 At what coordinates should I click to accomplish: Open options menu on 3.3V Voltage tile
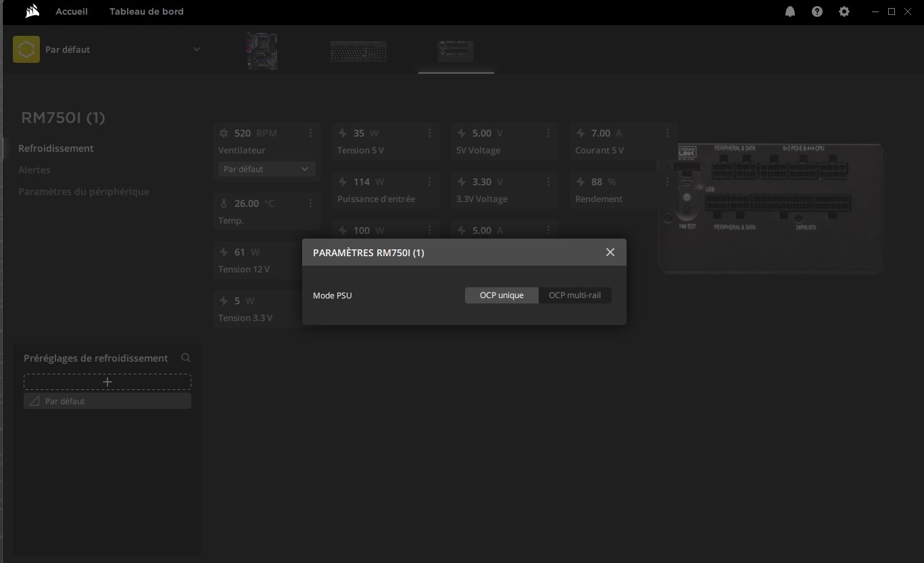[548, 182]
